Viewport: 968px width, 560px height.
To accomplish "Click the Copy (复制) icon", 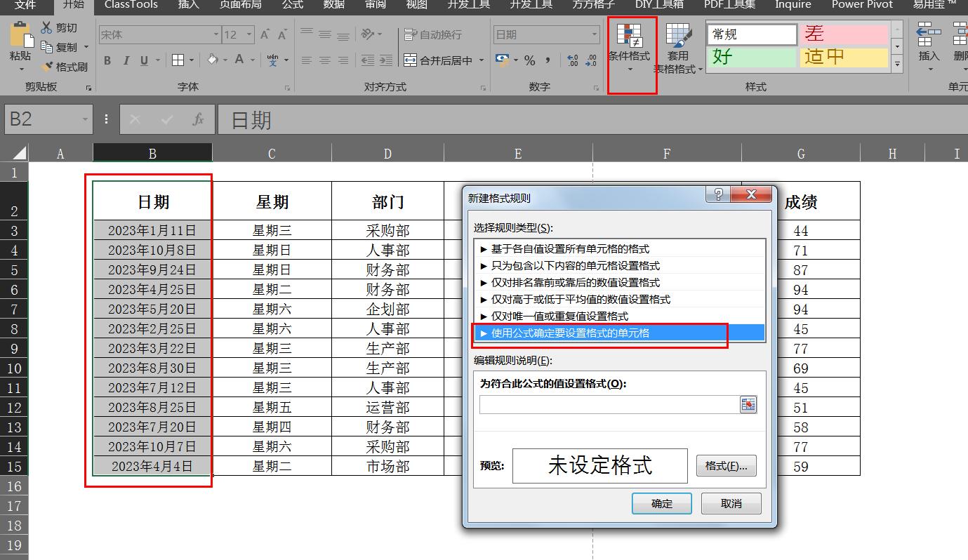I will 46,46.
